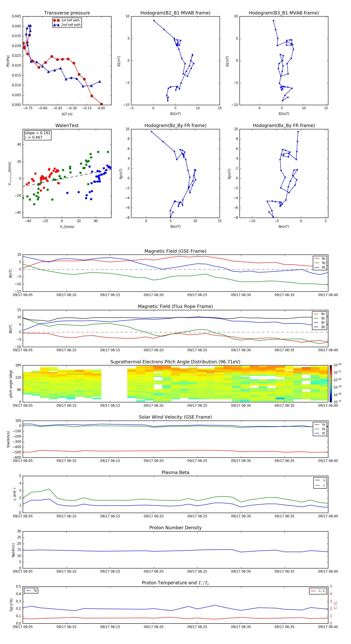351x644 pixels.
Task: Click '09/17 06:40' tick under Proton Temperature plot
Action: click(328, 627)
